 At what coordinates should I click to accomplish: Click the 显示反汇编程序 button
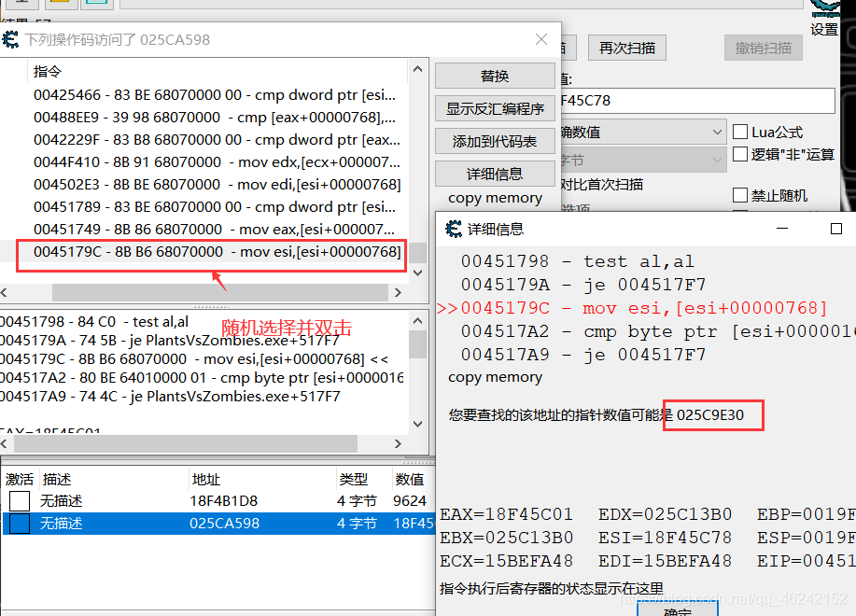click(x=495, y=108)
